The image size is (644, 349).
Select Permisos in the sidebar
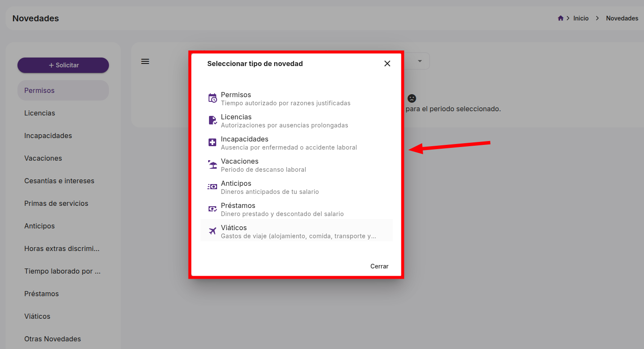tap(63, 90)
